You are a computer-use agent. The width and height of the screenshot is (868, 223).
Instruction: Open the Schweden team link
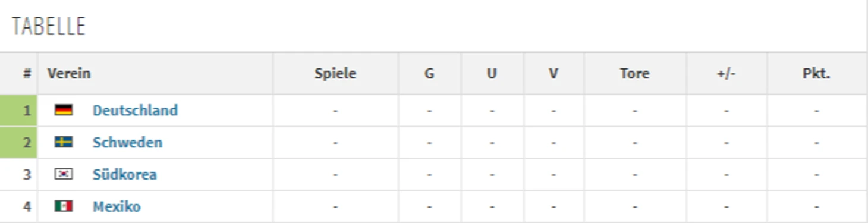[x=127, y=142]
